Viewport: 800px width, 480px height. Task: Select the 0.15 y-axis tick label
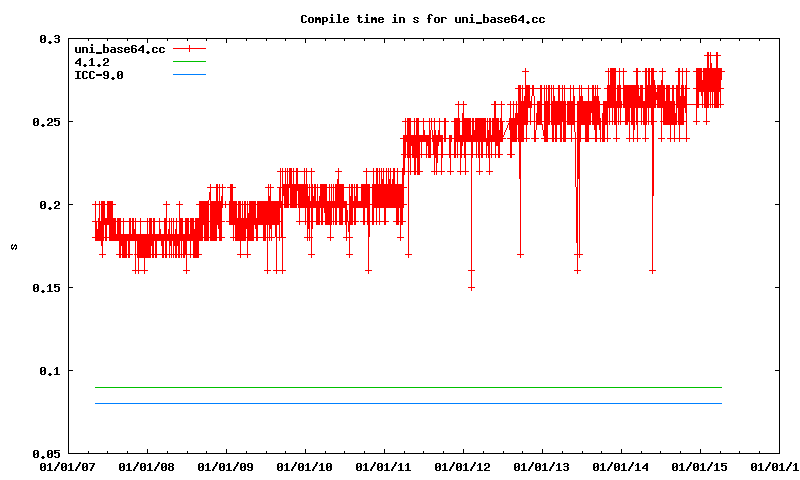(46, 288)
